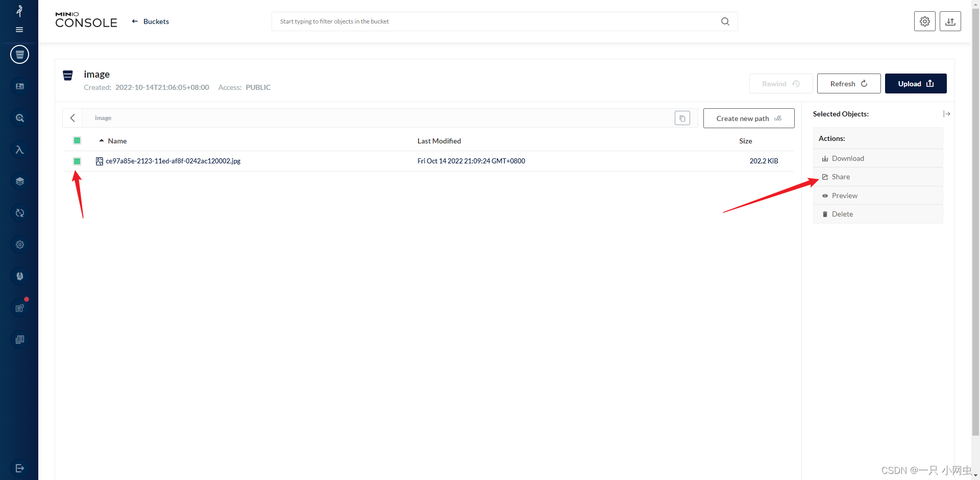Choose Download in Actions panel
This screenshot has height=480, width=980.
877,158
